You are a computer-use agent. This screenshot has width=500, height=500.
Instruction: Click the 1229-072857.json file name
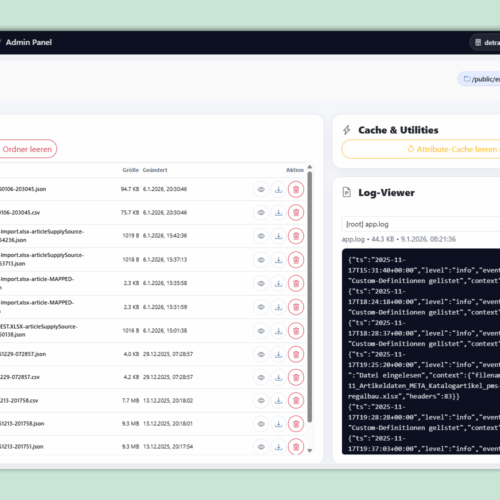click(23, 354)
